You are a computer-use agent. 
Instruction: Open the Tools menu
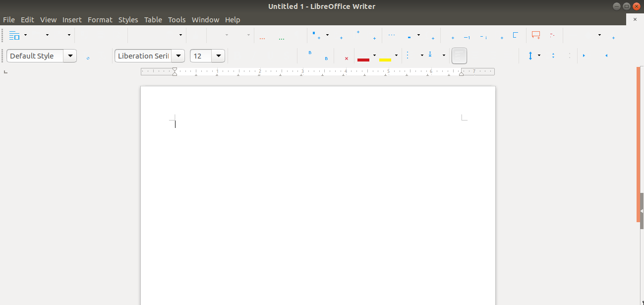[x=177, y=20]
